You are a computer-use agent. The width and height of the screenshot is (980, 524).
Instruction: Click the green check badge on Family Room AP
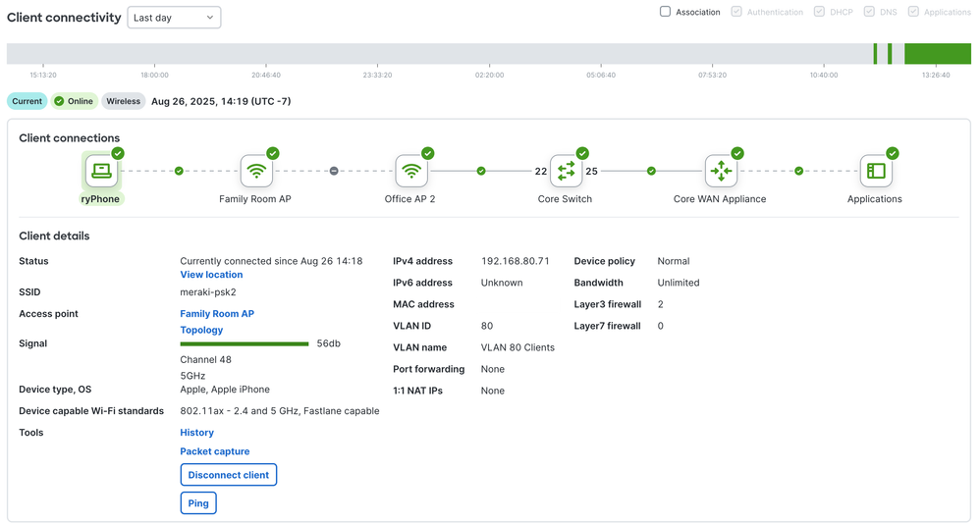[x=273, y=153]
